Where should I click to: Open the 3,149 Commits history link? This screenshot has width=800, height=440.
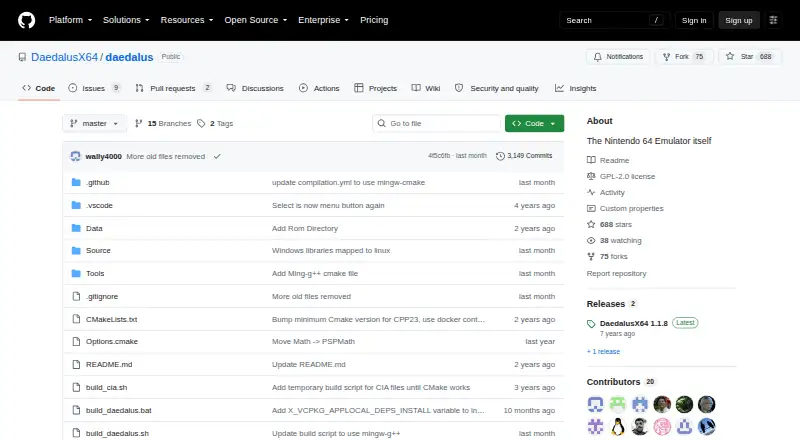click(524, 156)
